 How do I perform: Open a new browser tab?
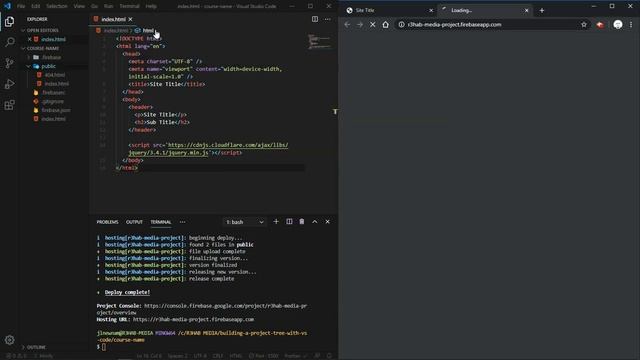[542, 10]
